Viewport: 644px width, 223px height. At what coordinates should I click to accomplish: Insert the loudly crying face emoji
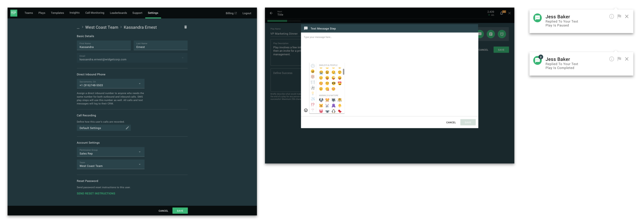pyautogui.click(x=321, y=72)
